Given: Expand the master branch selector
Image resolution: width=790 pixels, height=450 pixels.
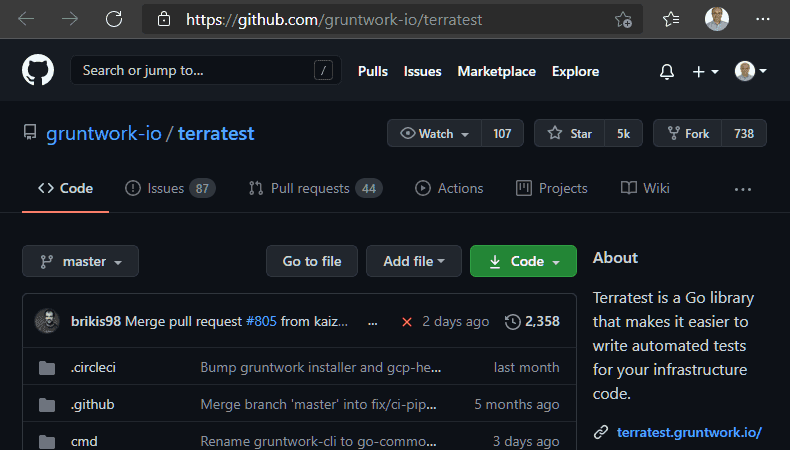Looking at the screenshot, I should click(81, 261).
